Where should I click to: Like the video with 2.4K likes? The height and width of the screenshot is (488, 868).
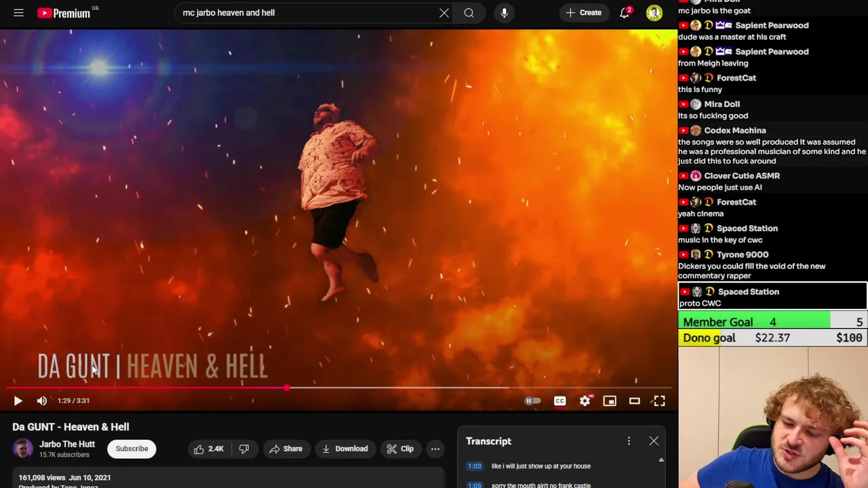point(209,449)
